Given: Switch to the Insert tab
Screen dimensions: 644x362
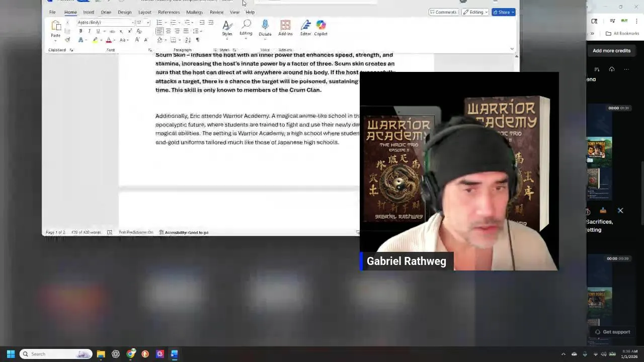Looking at the screenshot, I should 89,12.
